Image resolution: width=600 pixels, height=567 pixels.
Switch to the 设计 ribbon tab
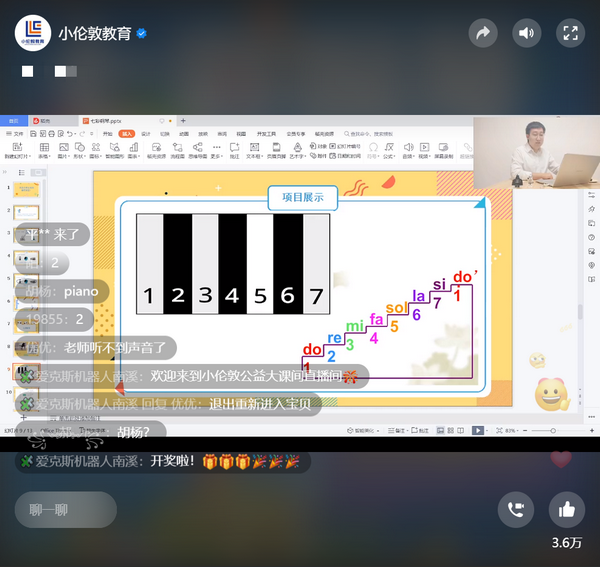(x=146, y=134)
